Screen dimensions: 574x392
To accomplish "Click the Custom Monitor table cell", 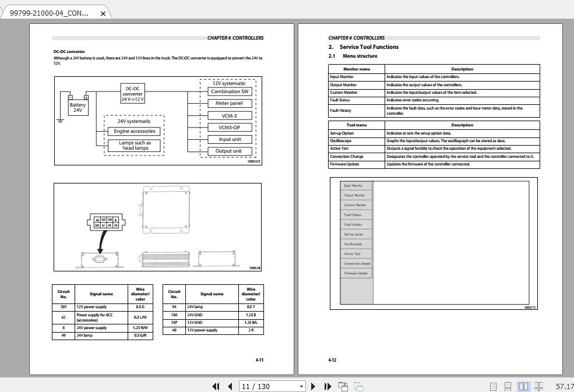I will click(x=357, y=93).
